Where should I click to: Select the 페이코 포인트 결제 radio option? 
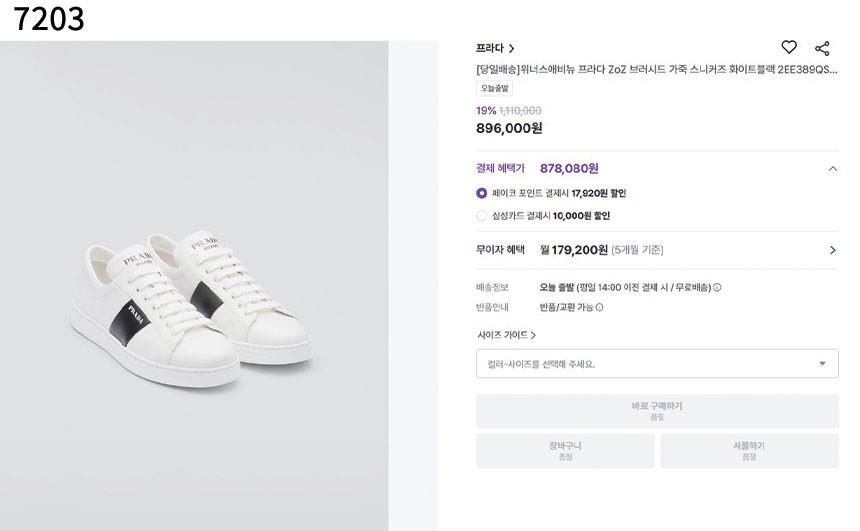tap(482, 193)
